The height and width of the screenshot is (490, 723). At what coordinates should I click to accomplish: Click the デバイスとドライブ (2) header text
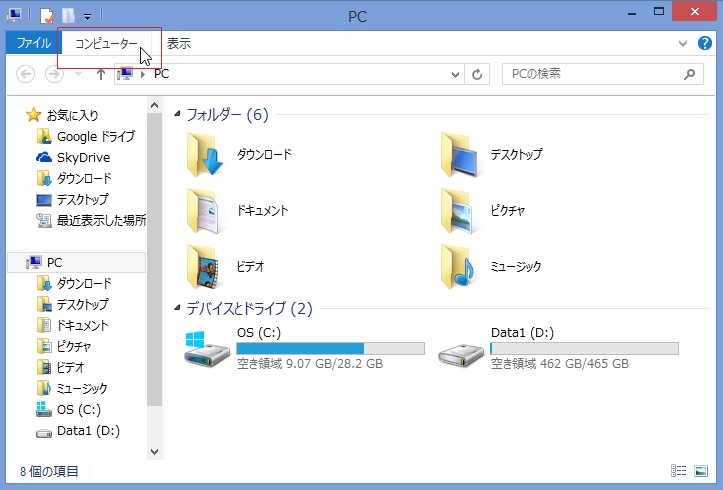(x=249, y=308)
